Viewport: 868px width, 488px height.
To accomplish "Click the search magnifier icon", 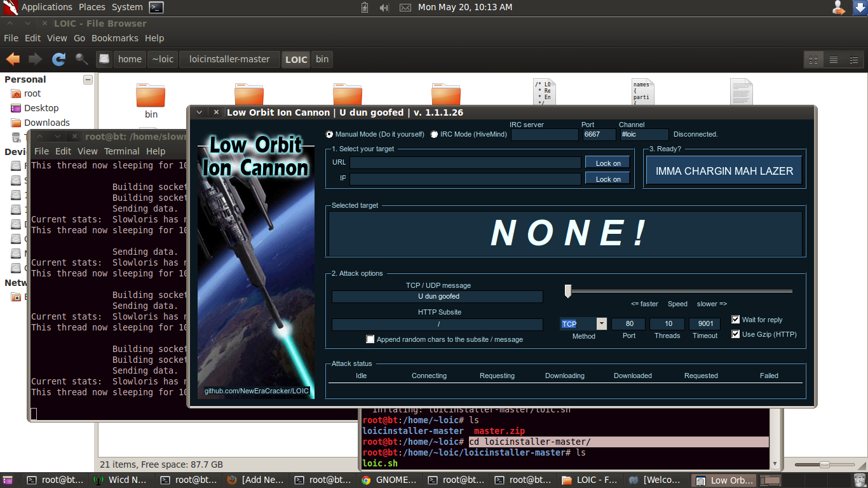I will [81, 59].
